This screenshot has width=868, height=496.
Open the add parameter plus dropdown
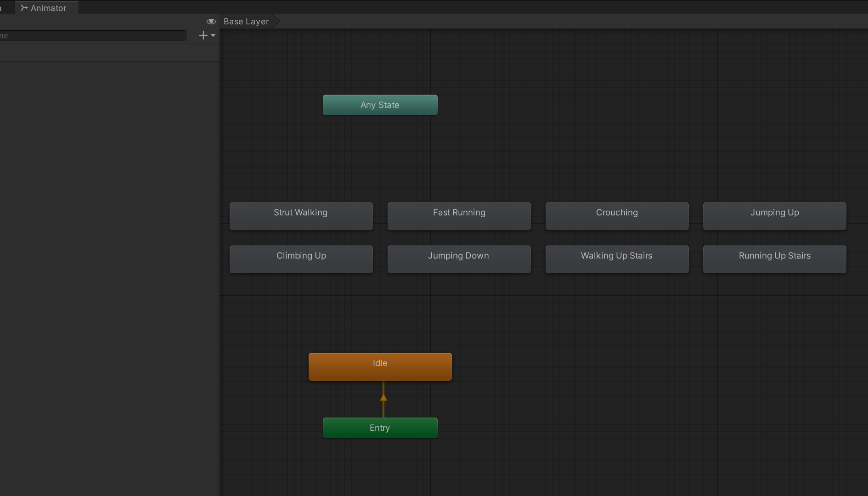coord(207,35)
